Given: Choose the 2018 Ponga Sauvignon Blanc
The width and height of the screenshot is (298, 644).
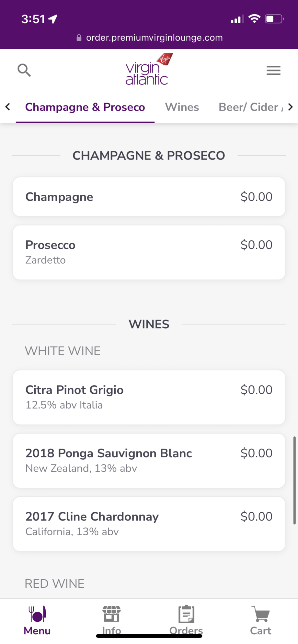Looking at the screenshot, I should coord(149,461).
